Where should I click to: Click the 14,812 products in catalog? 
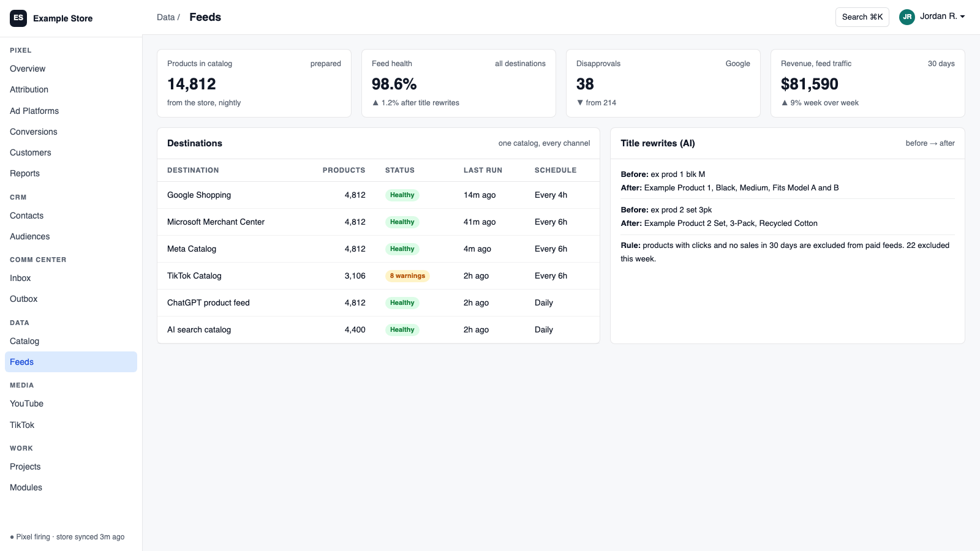pos(192,84)
